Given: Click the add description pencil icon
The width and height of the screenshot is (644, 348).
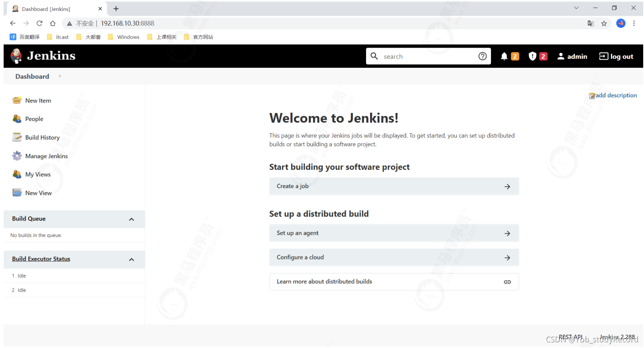Looking at the screenshot, I should (592, 96).
